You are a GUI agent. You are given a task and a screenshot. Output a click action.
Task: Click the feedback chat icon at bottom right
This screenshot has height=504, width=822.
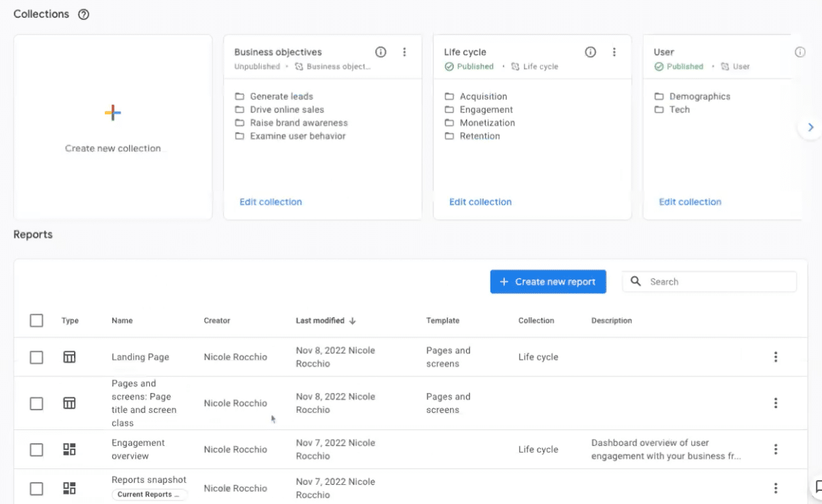tap(818, 487)
